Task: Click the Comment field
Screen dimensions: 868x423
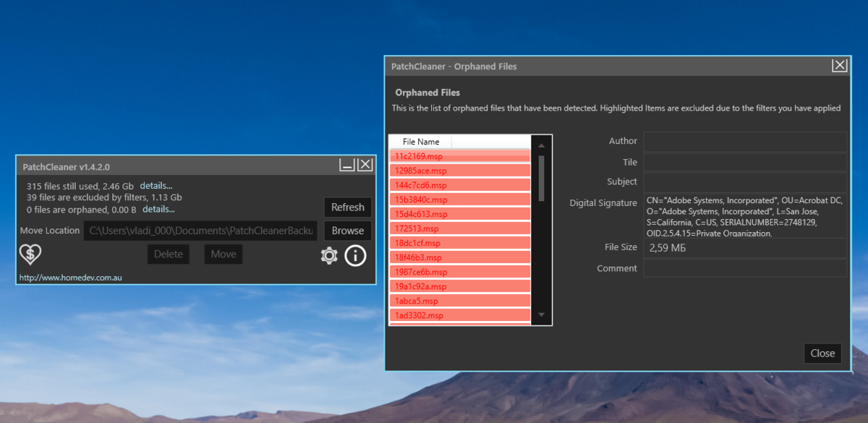Action: point(745,268)
